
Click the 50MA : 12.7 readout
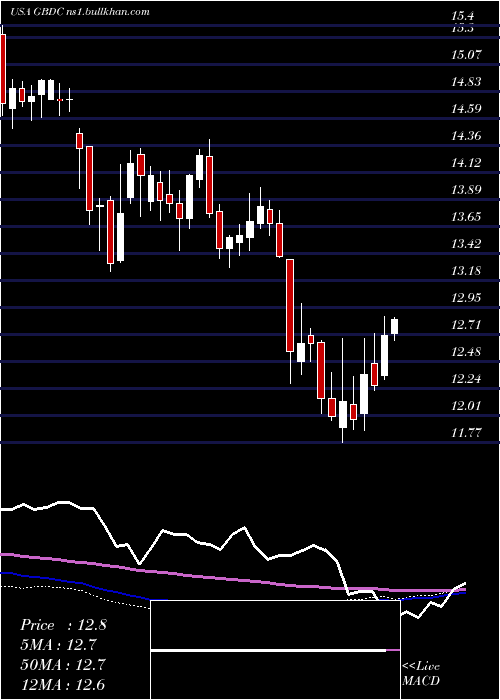pyautogui.click(x=63, y=665)
